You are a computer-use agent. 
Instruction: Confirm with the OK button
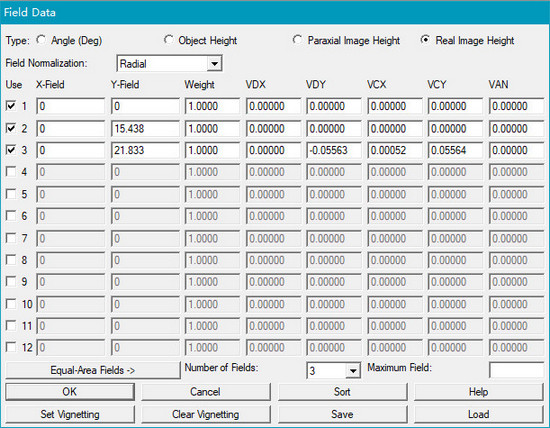[70, 392]
